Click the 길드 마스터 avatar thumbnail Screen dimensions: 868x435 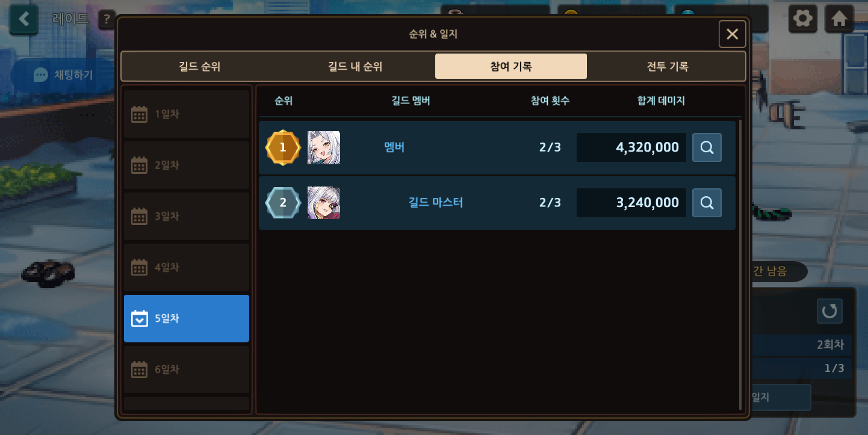[x=324, y=202]
